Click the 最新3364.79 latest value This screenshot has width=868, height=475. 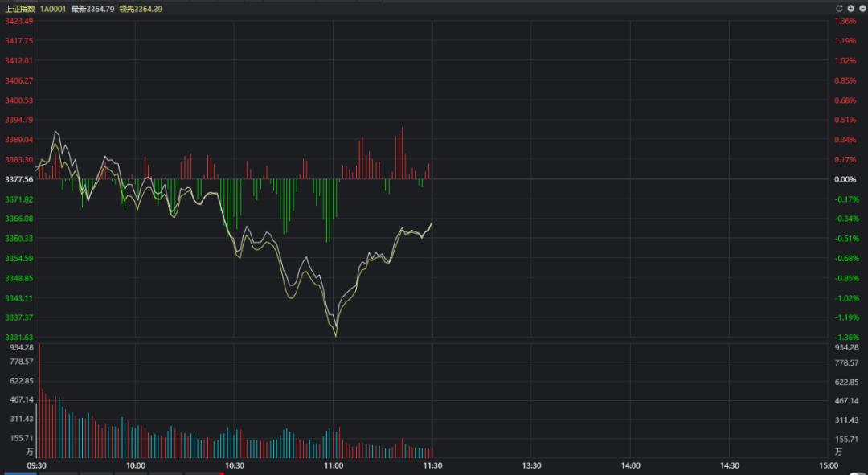point(92,9)
